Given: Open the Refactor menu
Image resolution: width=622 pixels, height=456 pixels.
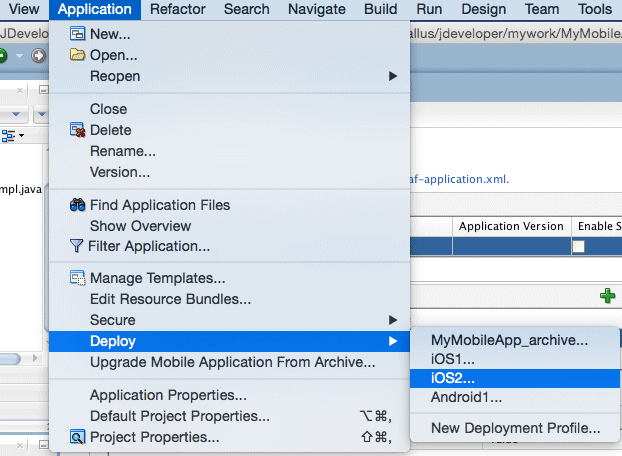Looking at the screenshot, I should (x=178, y=9).
